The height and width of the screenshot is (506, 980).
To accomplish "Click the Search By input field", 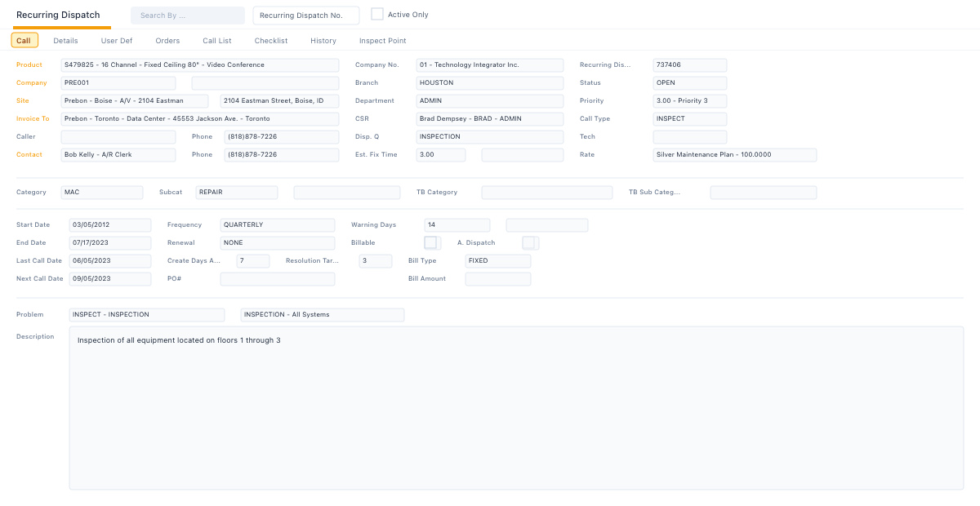I will click(x=187, y=15).
